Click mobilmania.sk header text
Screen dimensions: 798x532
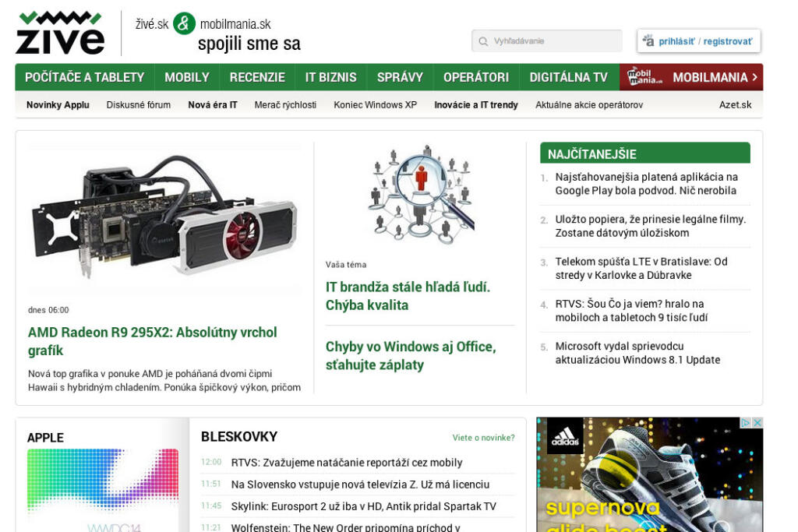coord(235,24)
